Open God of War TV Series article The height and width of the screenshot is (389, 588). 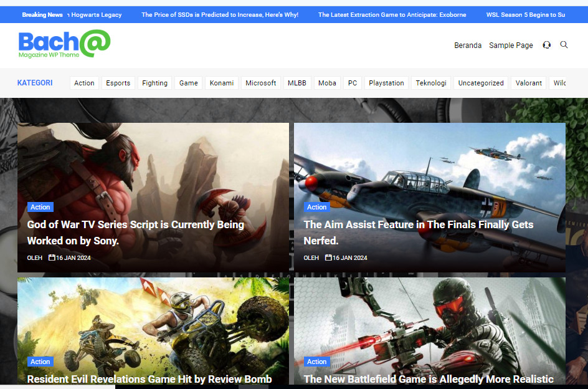135,233
